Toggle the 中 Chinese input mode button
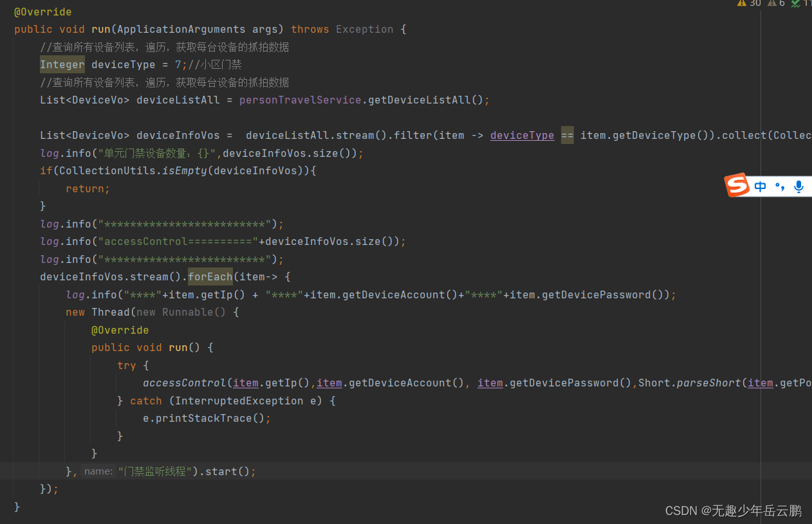The width and height of the screenshot is (812, 524). tap(761, 187)
